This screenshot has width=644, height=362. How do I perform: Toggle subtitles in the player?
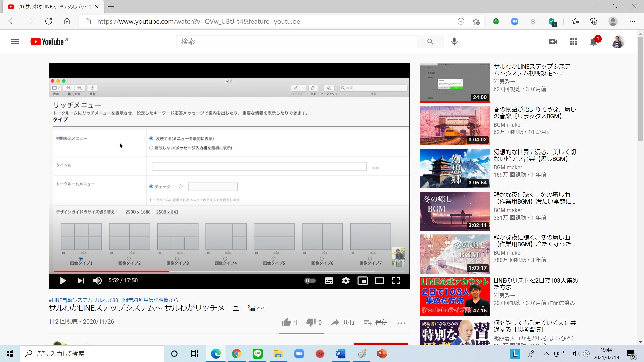(329, 281)
